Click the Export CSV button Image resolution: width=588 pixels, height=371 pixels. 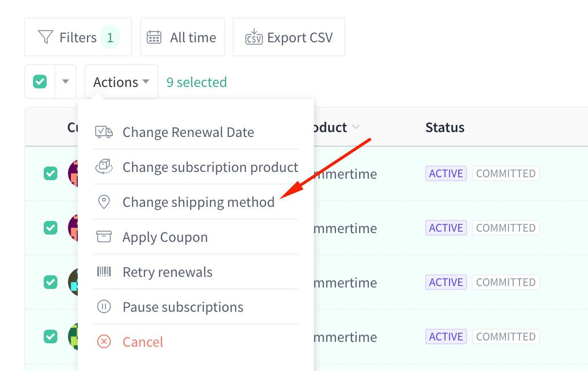[x=289, y=37]
